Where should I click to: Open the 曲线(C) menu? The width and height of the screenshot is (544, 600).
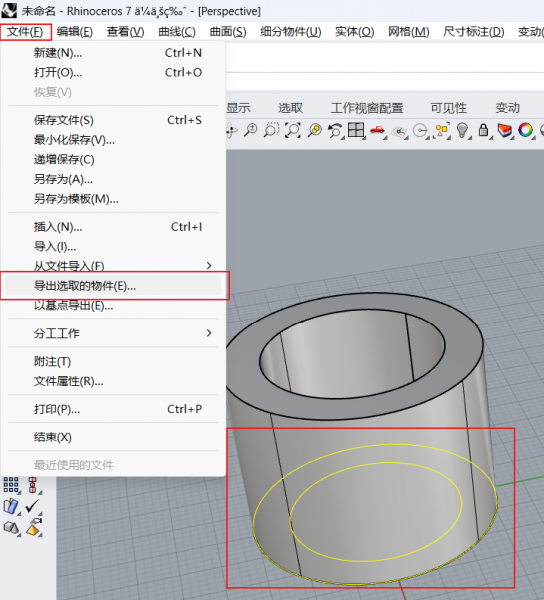(177, 31)
